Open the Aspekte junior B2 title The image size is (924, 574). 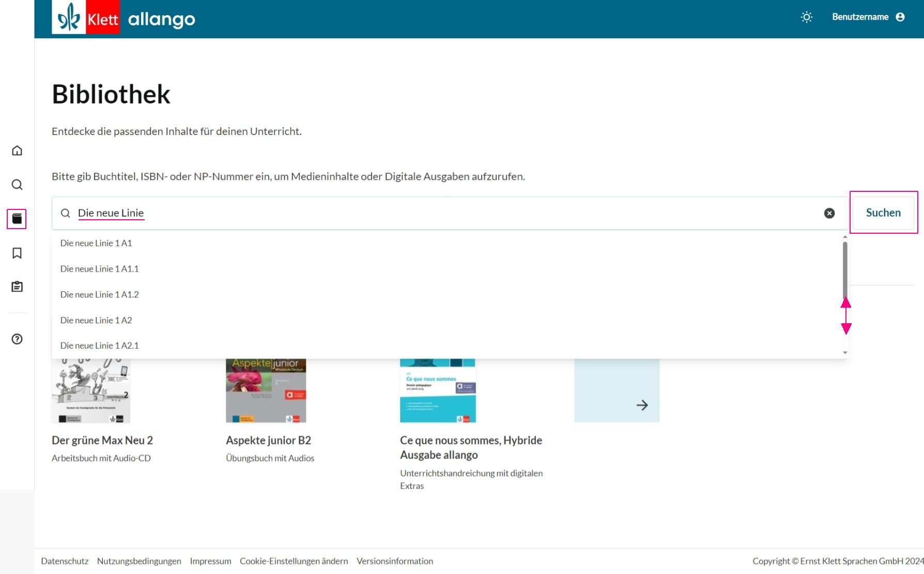pyautogui.click(x=268, y=440)
